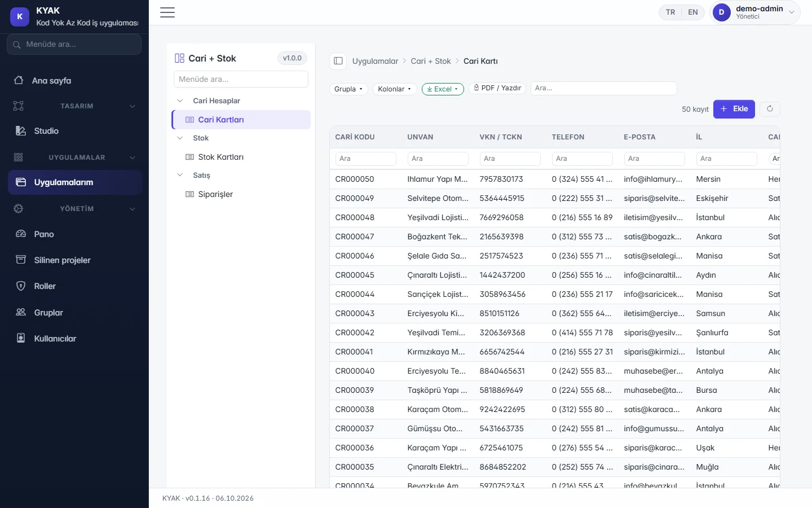Screen dimensions: 812x508
Task: Go to Uygulamalarım in sidebar
Action: point(74,182)
